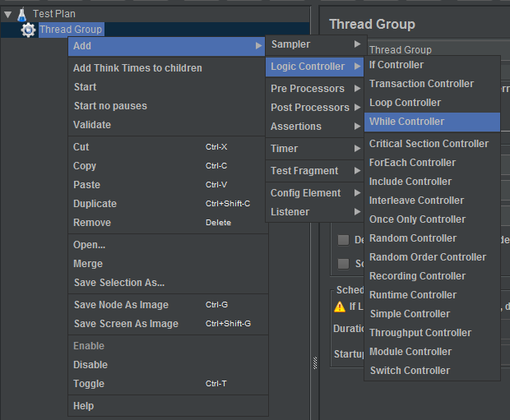Select Merge from context menu

point(168,264)
